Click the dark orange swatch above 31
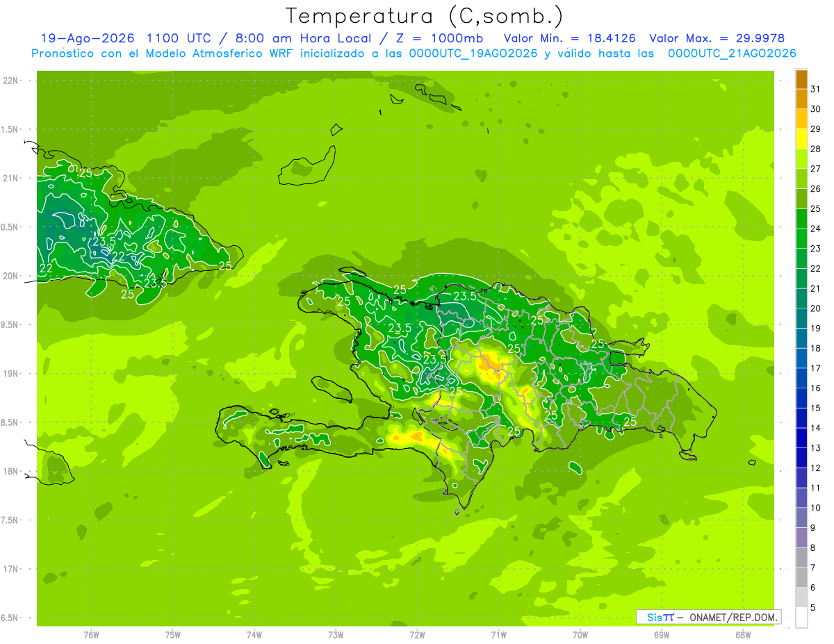 tap(801, 79)
